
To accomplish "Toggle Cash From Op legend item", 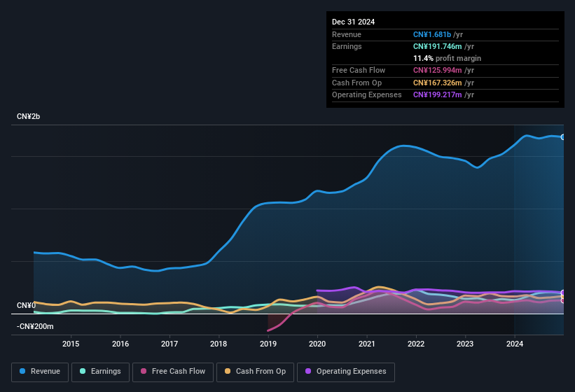I will [254, 372].
